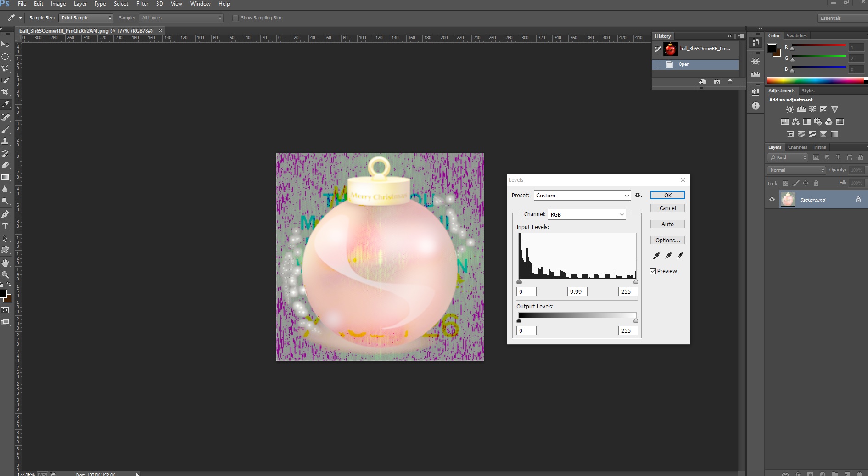Delete current state in History panel
The image size is (868, 476).
(730, 82)
